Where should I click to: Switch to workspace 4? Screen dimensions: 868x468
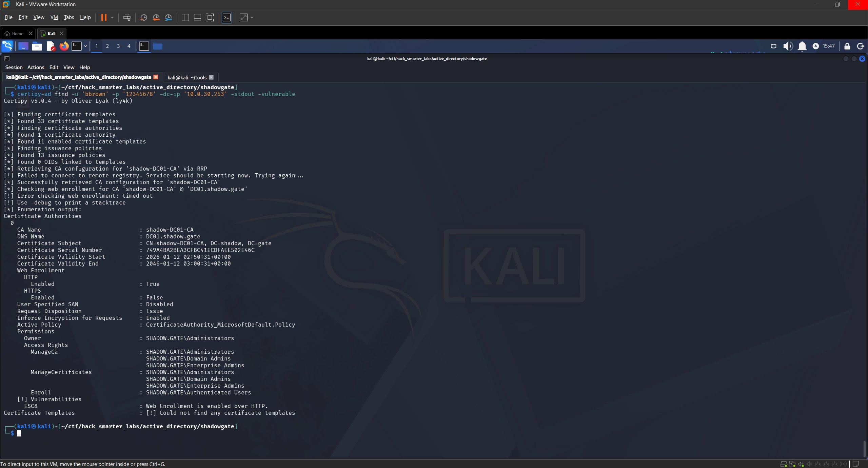(129, 46)
